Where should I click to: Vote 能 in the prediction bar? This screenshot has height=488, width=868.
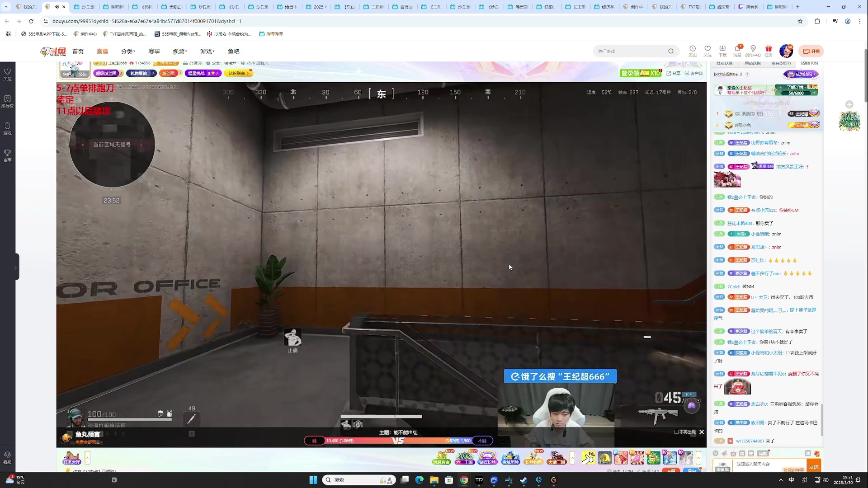pyautogui.click(x=314, y=441)
